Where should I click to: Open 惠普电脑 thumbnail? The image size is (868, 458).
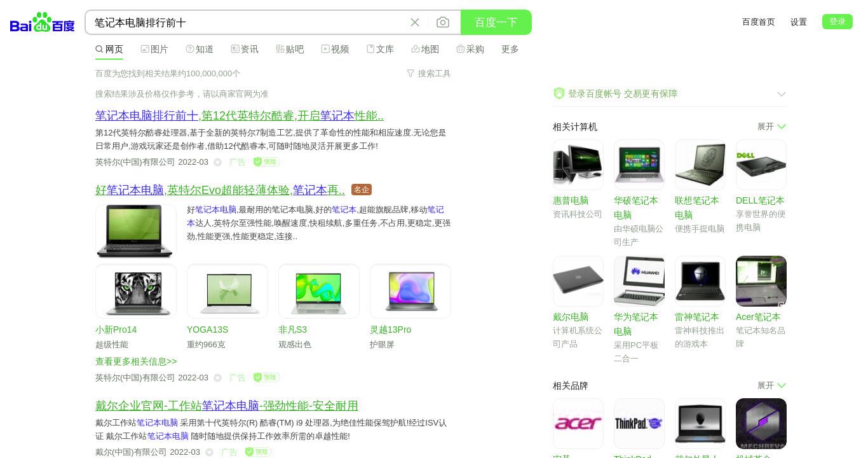coord(578,165)
